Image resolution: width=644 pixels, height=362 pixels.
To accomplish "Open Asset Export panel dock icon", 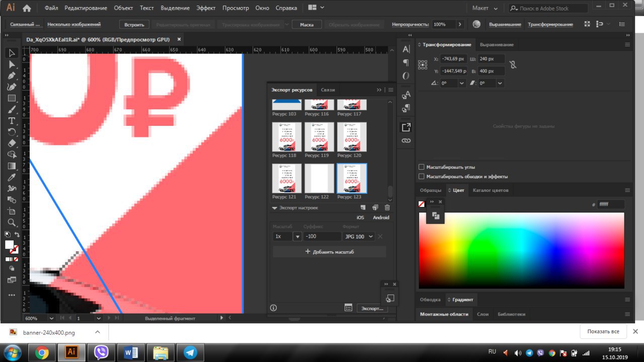I will coord(406,127).
